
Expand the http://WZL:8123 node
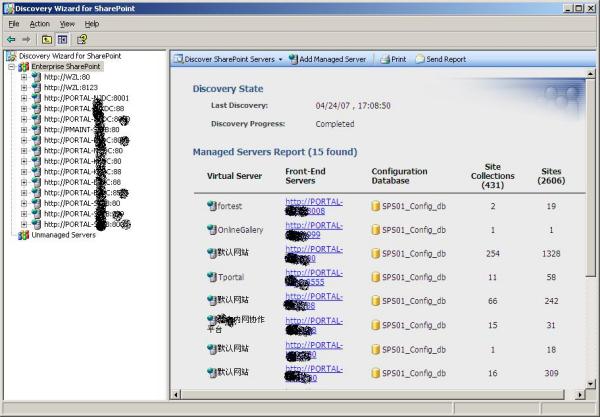tap(24, 88)
